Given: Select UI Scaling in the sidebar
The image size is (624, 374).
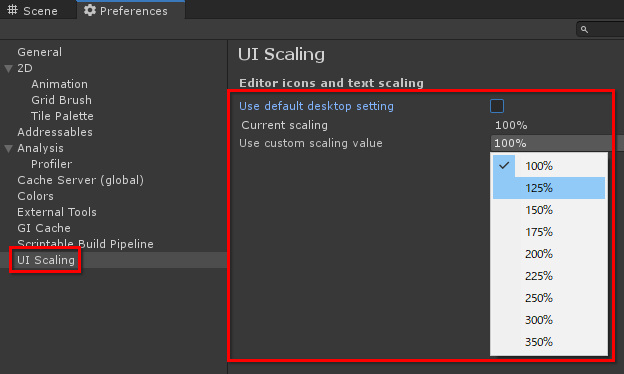Looking at the screenshot, I should [46, 260].
